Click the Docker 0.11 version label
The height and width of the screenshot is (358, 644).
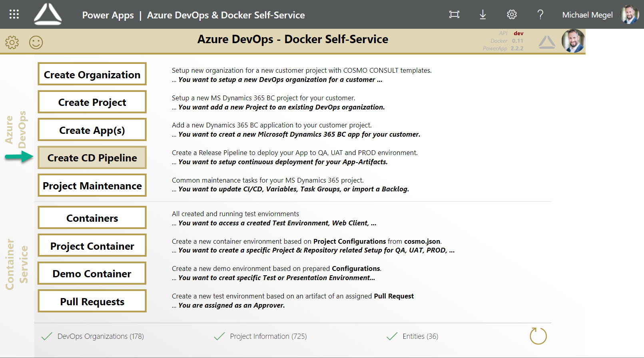click(507, 41)
